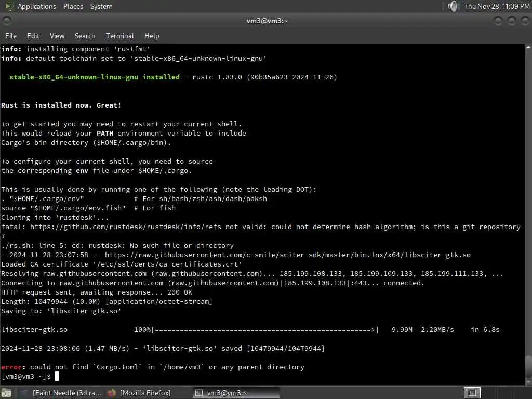This screenshot has width=532, height=399.
Task: Click the libsciter-gtk.so progress bar line
Action: 250,330
